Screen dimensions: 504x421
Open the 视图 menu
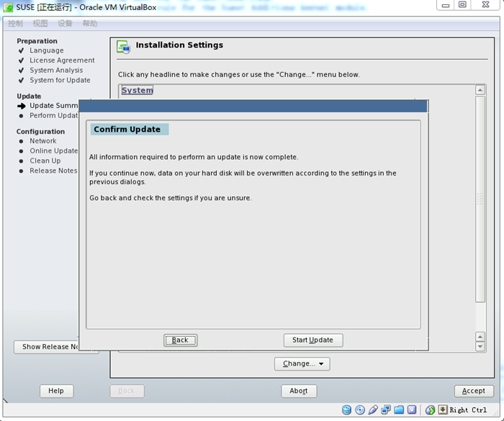[40, 23]
